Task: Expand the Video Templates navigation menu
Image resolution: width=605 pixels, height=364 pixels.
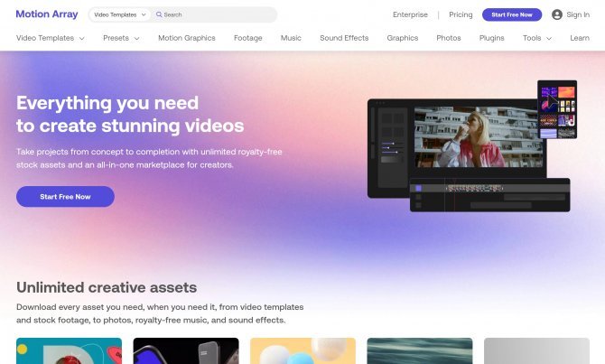Action: 51,38
